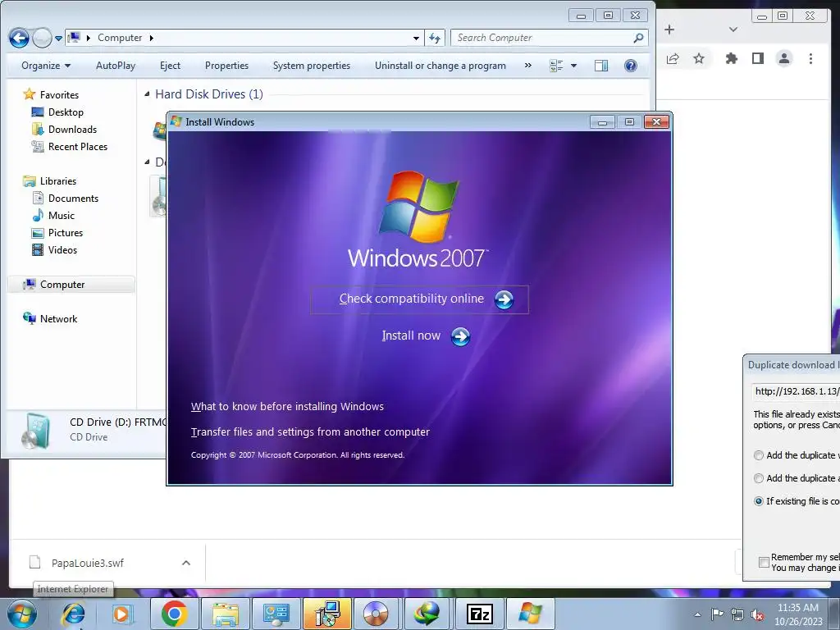840x630 pixels.
Task: Click Uninstall or change a program
Action: tap(440, 66)
